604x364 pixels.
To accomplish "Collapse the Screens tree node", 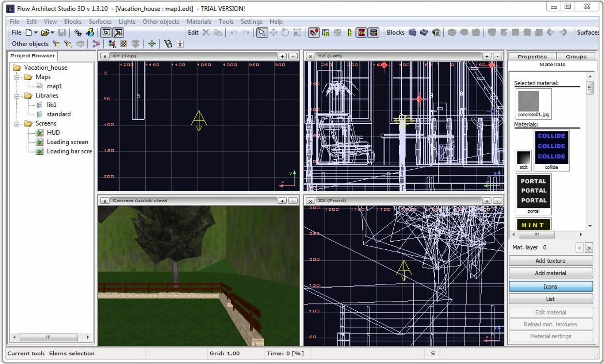I will click(16, 123).
